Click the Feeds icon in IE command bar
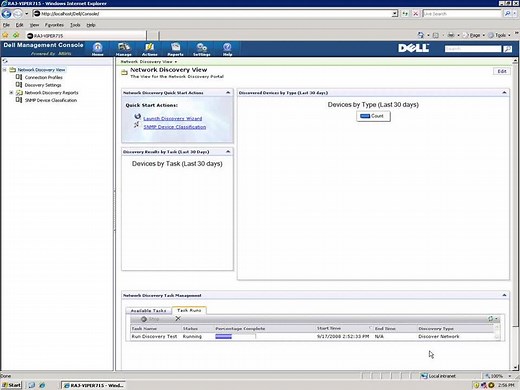This screenshot has height=390, width=520. click(436, 35)
